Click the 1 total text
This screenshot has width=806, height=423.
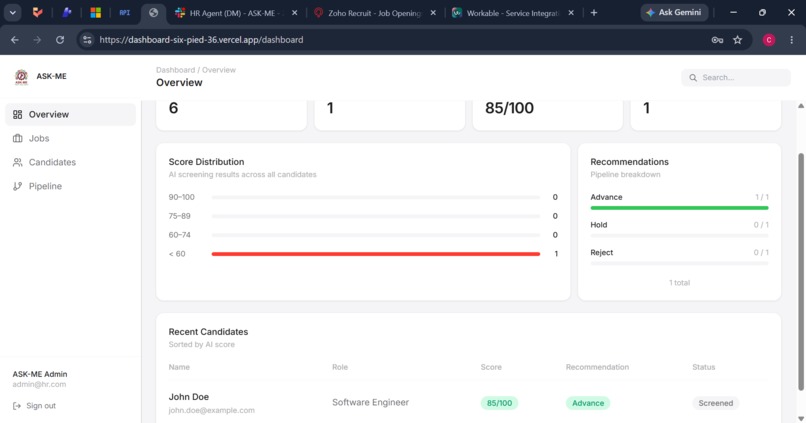(679, 283)
